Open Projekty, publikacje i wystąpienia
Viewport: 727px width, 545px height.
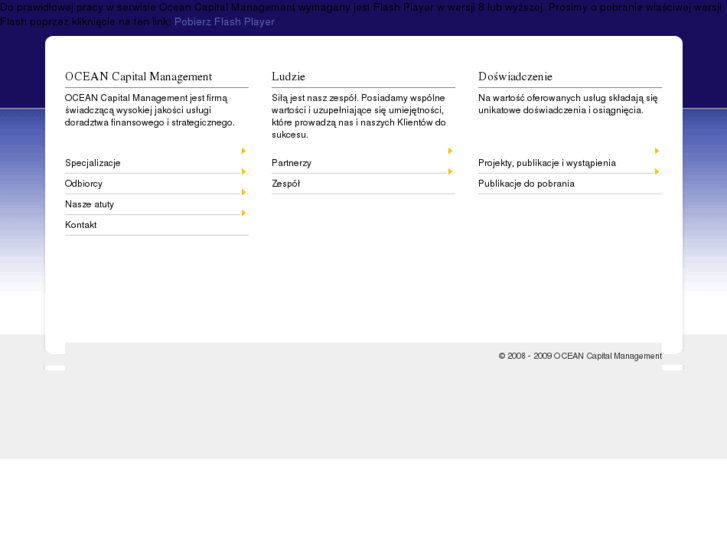pos(547,163)
